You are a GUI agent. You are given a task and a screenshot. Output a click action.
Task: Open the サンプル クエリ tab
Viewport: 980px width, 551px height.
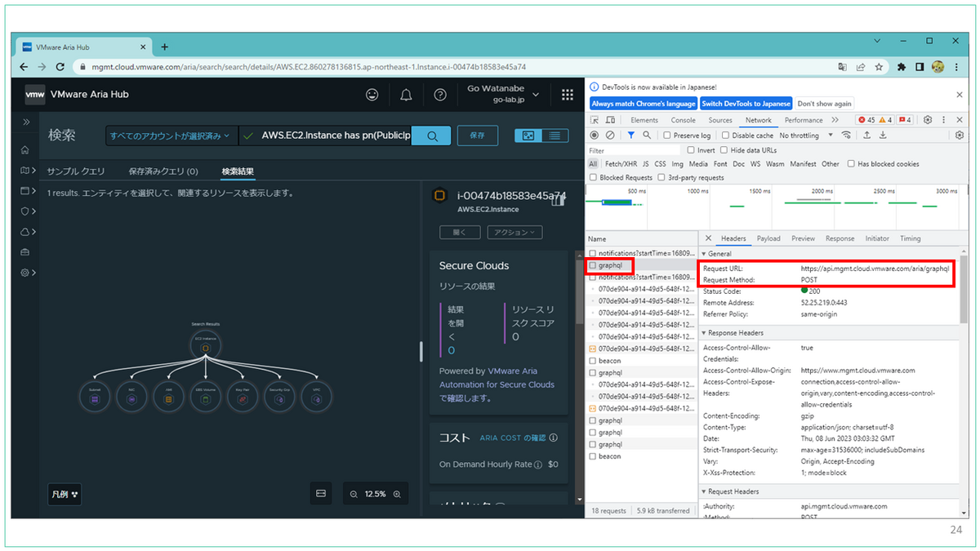click(x=76, y=171)
